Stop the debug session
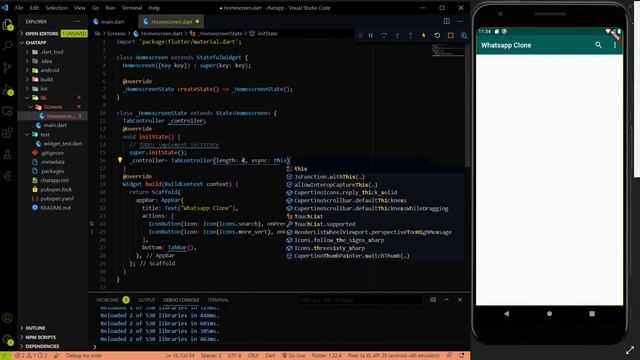 tap(451, 36)
